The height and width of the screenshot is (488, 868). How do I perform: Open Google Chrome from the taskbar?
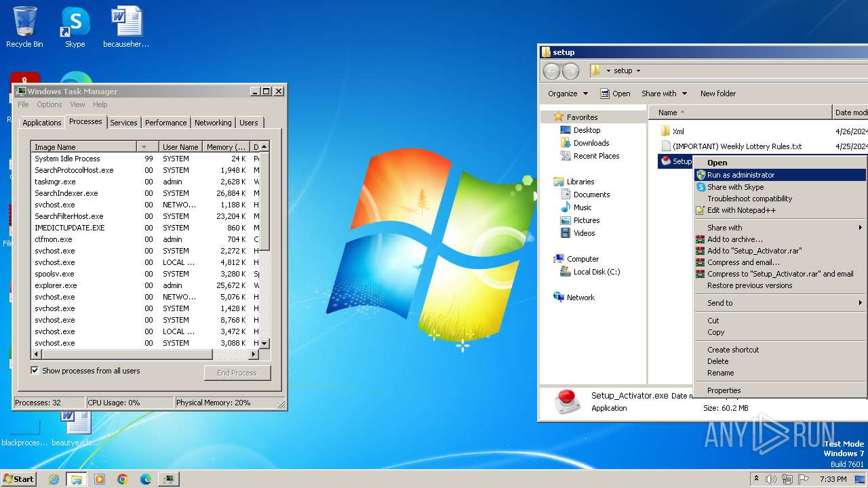click(x=123, y=479)
